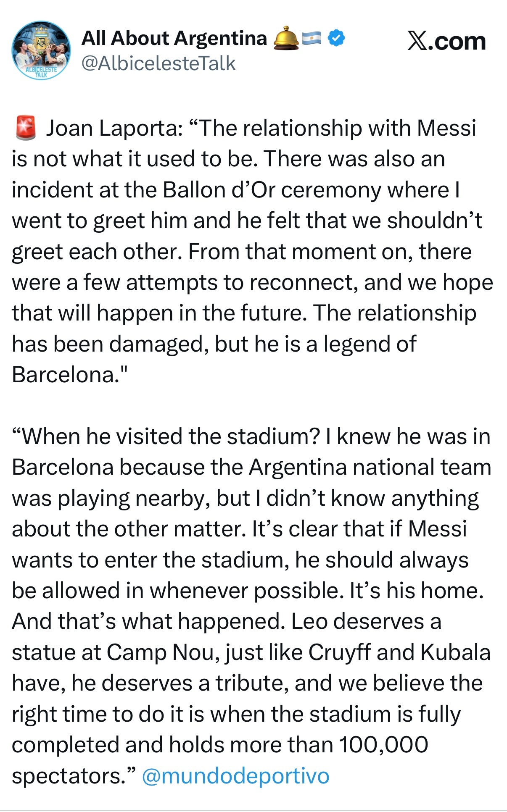Click the number 100,000 in the tweet

[383, 745]
